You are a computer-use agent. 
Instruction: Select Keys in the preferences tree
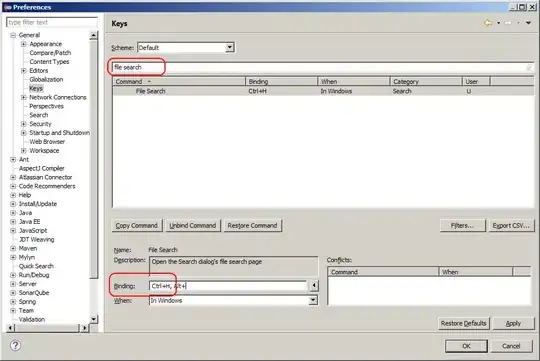(x=36, y=89)
